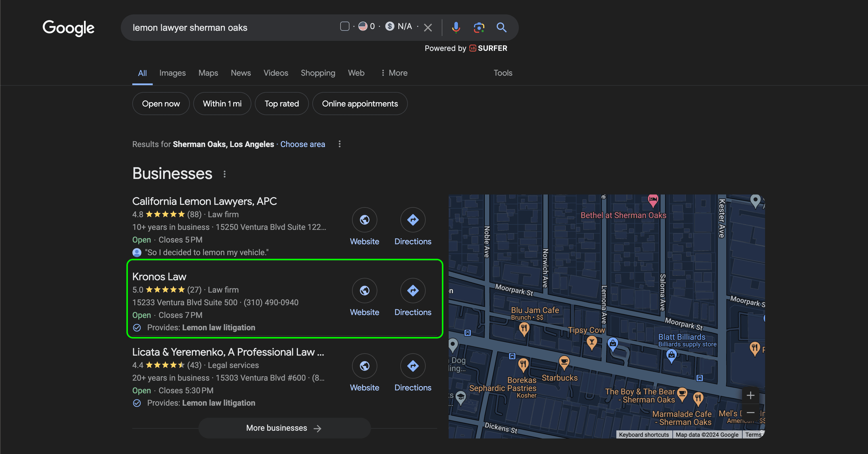Click the Blatt Billiards shop pin

tap(671, 356)
